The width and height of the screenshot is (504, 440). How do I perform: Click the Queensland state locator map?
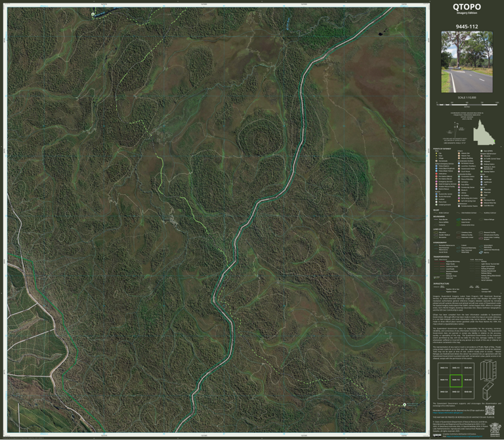[x=484, y=132]
